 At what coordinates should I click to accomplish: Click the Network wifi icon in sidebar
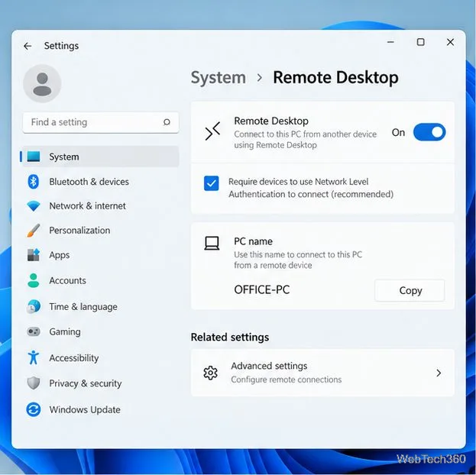pos(34,205)
